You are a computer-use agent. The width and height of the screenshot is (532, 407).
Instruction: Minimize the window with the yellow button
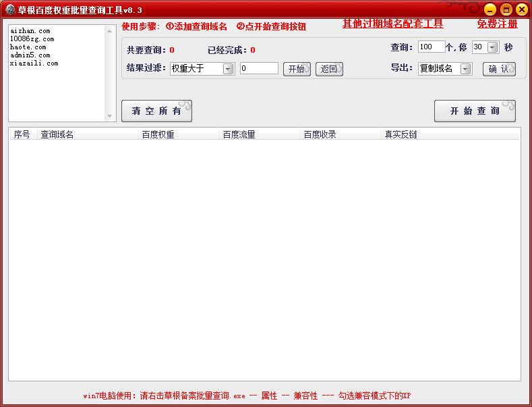coord(490,9)
